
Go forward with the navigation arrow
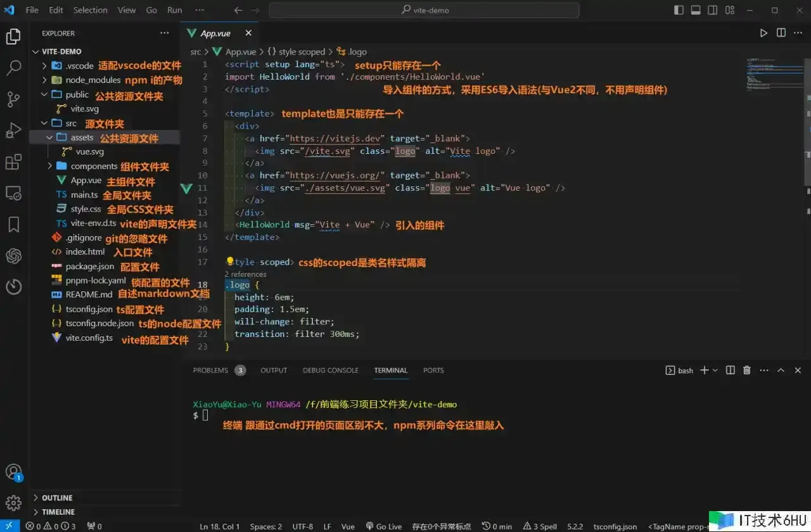coord(255,10)
